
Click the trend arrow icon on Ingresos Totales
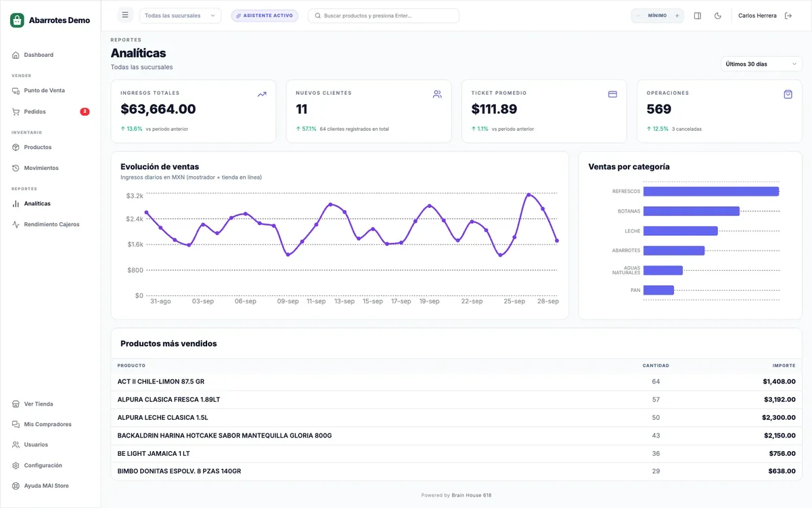tap(262, 94)
